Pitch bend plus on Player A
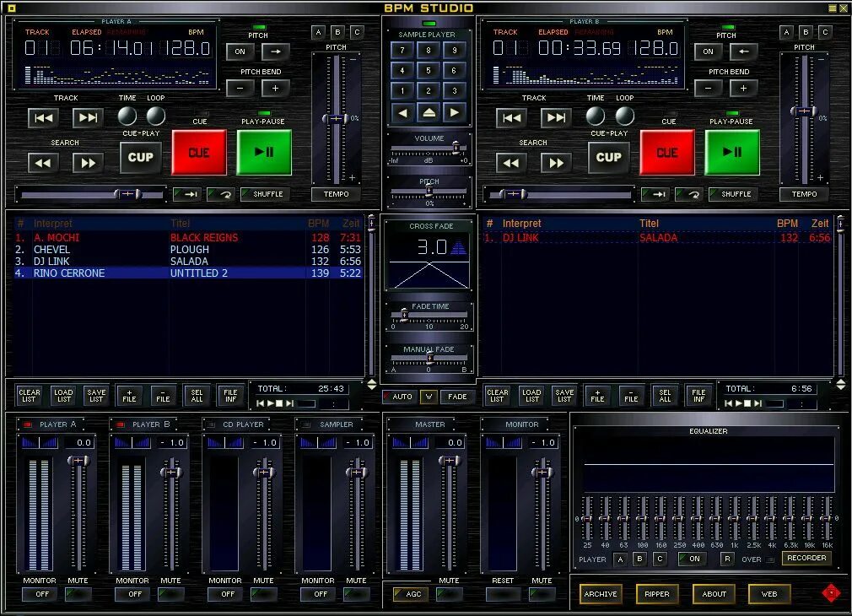The height and width of the screenshot is (616, 852). pyautogui.click(x=276, y=88)
